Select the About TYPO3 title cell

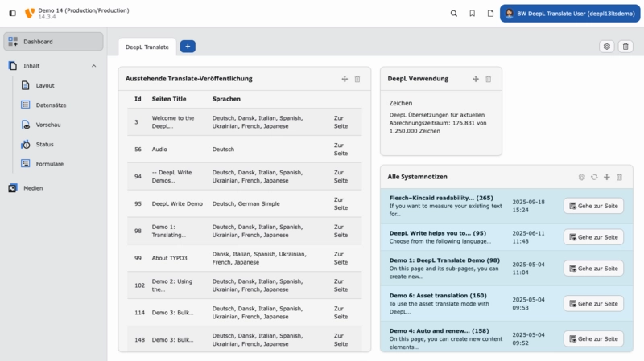pyautogui.click(x=169, y=258)
